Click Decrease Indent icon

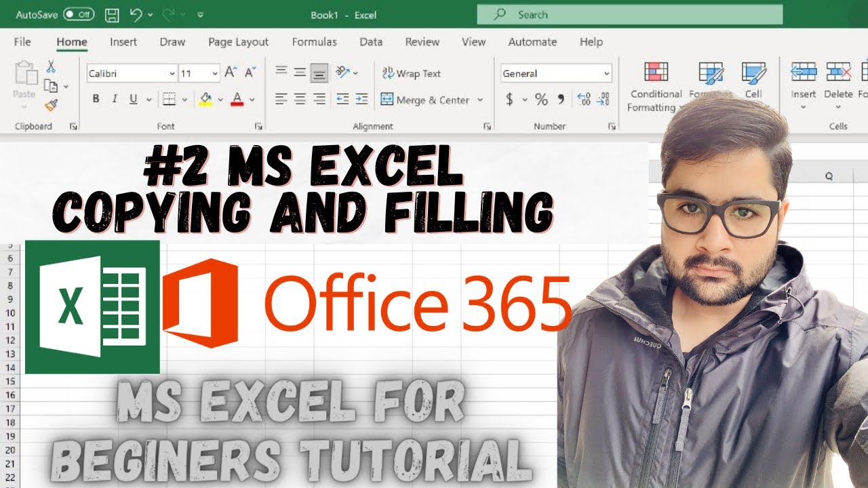tap(342, 99)
